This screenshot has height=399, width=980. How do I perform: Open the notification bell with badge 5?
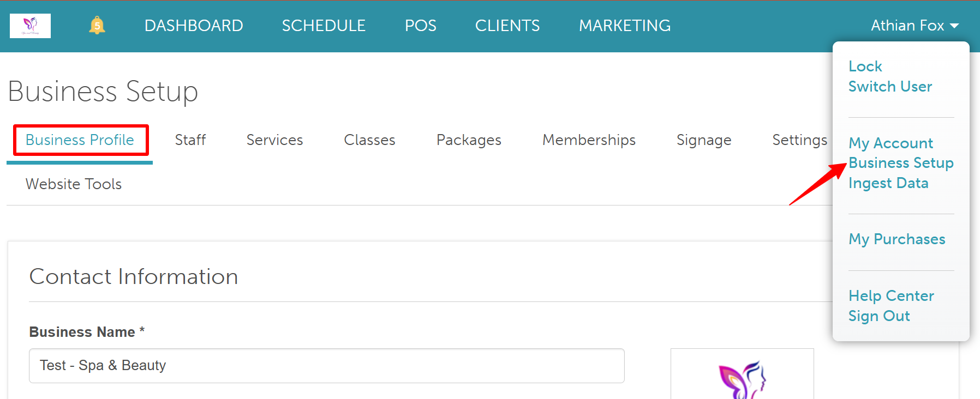(97, 25)
